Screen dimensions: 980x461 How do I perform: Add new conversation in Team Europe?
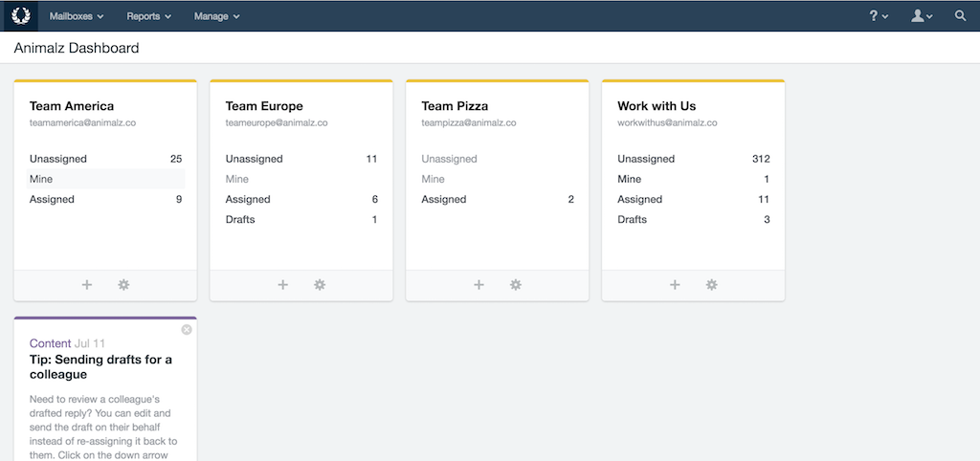click(283, 285)
